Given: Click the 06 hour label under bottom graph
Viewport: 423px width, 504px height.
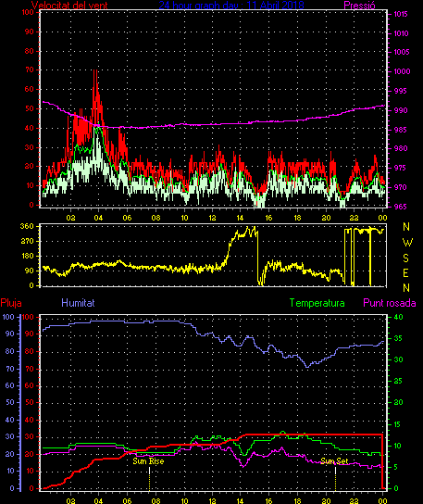Looking at the screenshot, I should click(x=127, y=501).
